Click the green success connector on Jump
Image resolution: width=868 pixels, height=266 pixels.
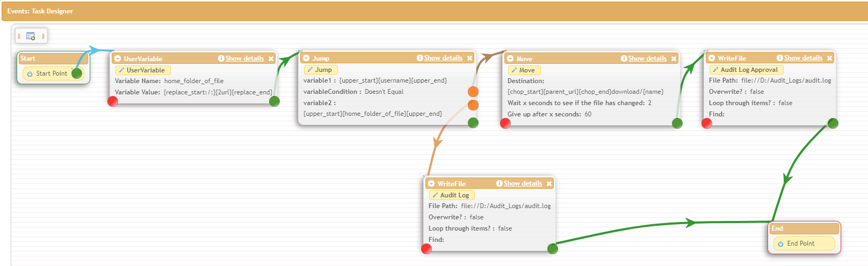(x=473, y=123)
